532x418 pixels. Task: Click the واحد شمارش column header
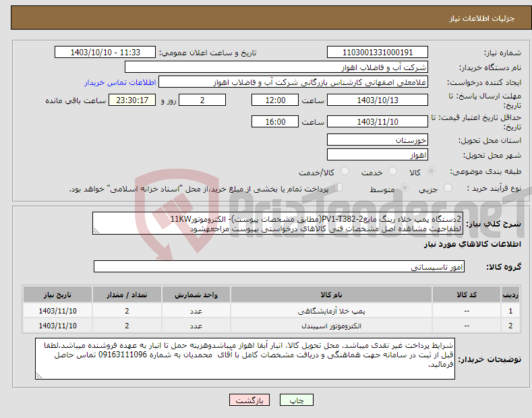tap(196, 295)
